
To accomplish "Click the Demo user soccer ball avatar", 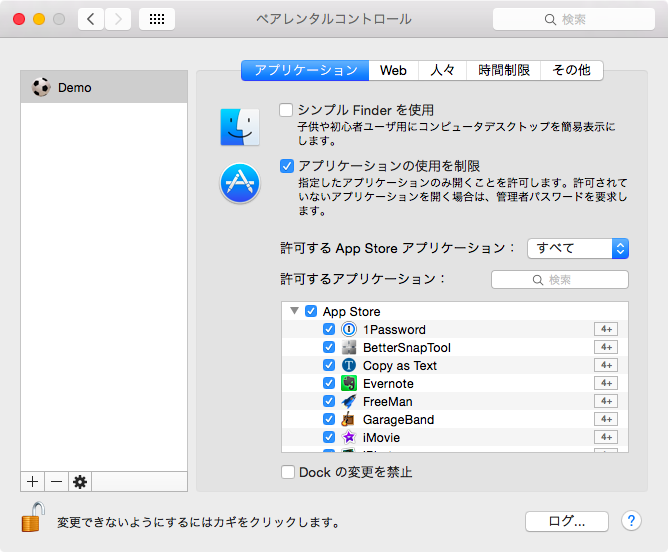I will tap(41, 87).
